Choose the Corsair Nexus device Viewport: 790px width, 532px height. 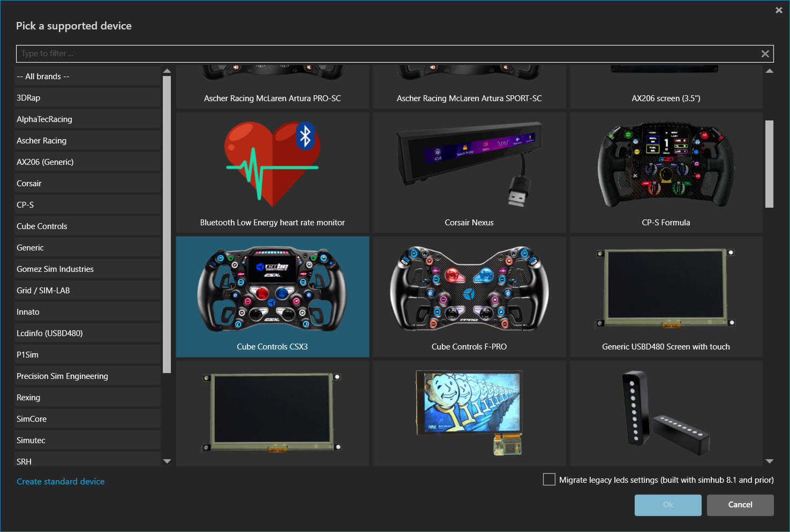pyautogui.click(x=469, y=171)
